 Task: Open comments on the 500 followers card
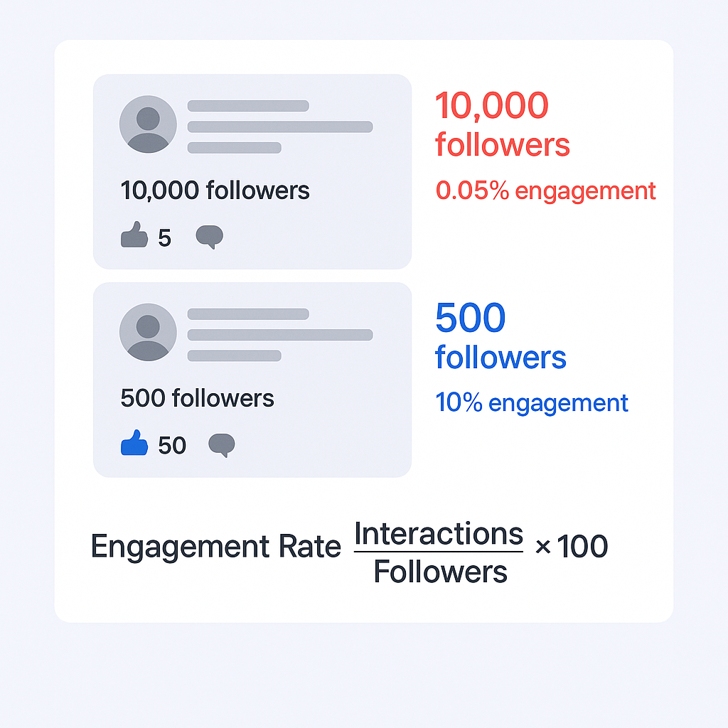coord(221,446)
